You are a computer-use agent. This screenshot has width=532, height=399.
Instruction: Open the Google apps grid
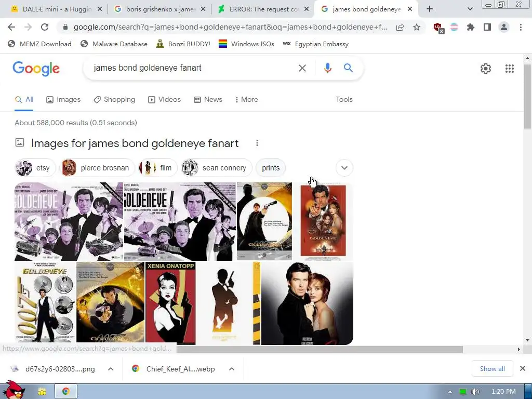[x=510, y=69]
